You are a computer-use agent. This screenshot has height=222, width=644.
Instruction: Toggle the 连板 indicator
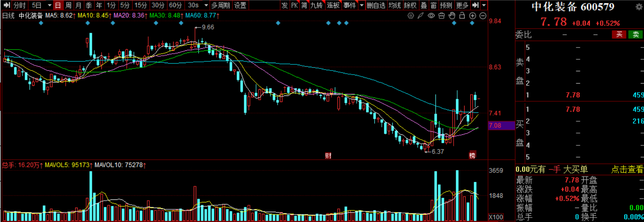tap(333, 5)
